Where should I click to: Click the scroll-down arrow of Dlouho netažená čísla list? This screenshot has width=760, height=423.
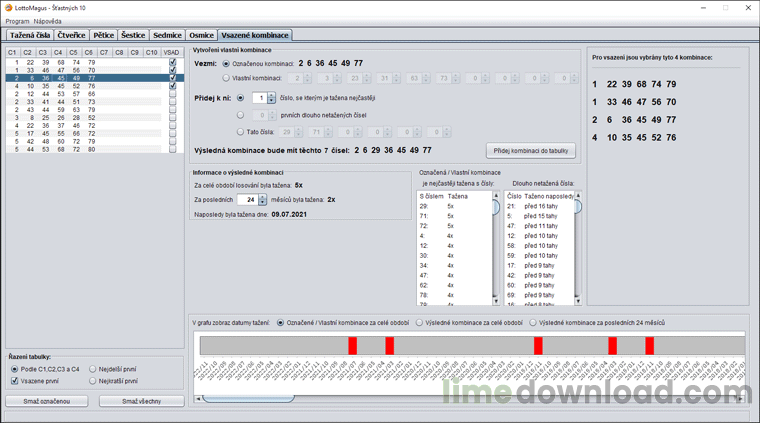click(578, 301)
